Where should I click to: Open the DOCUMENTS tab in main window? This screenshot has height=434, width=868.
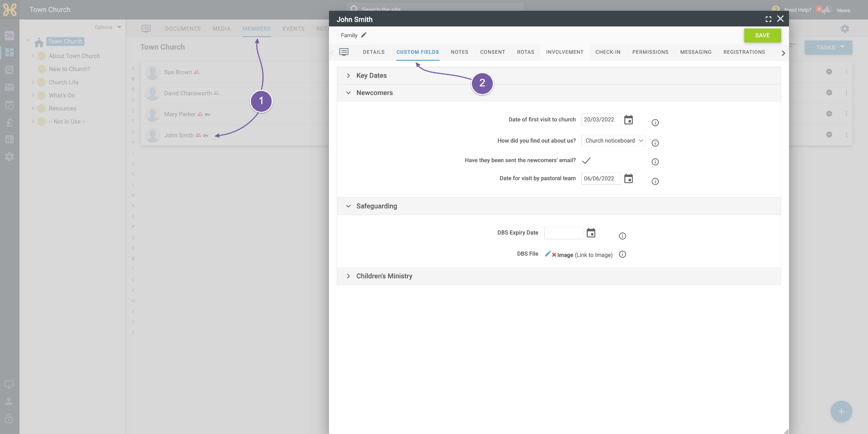point(183,29)
